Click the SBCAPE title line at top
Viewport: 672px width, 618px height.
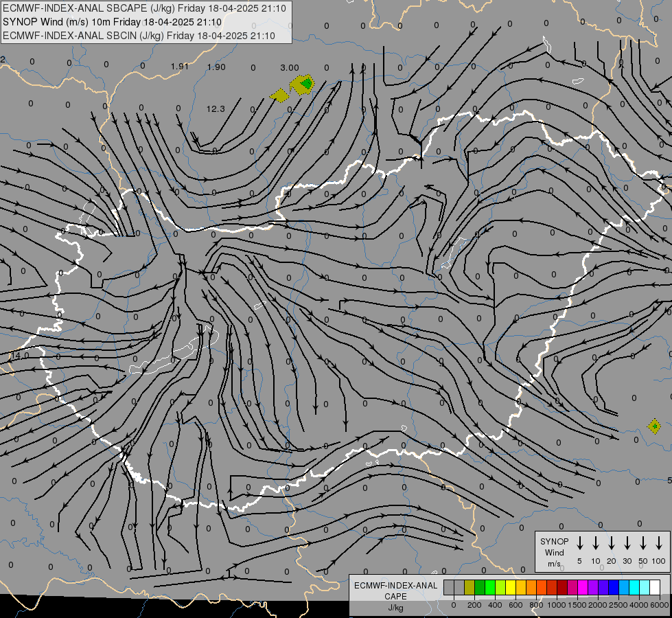point(144,8)
